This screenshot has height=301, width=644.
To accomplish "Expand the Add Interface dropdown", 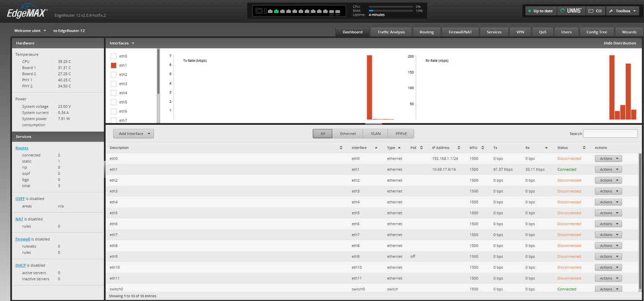I will [x=133, y=134].
